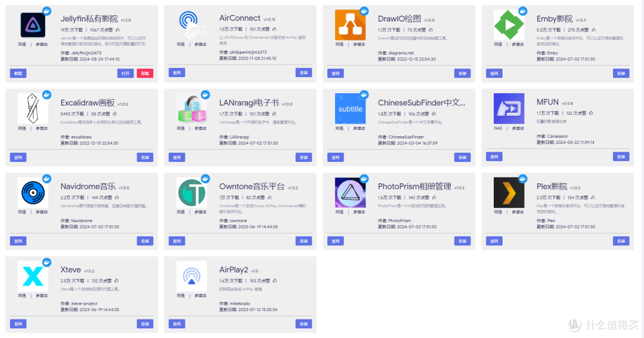
Task: Install Owntone with the 安装 button
Action: click(304, 241)
